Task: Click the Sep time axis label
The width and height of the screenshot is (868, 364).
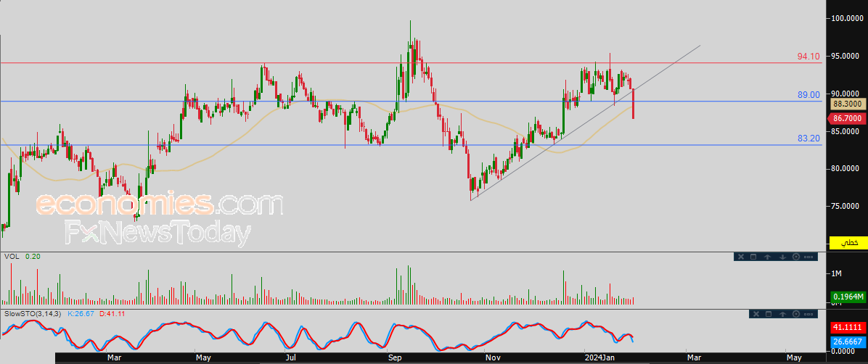Action: click(x=393, y=358)
